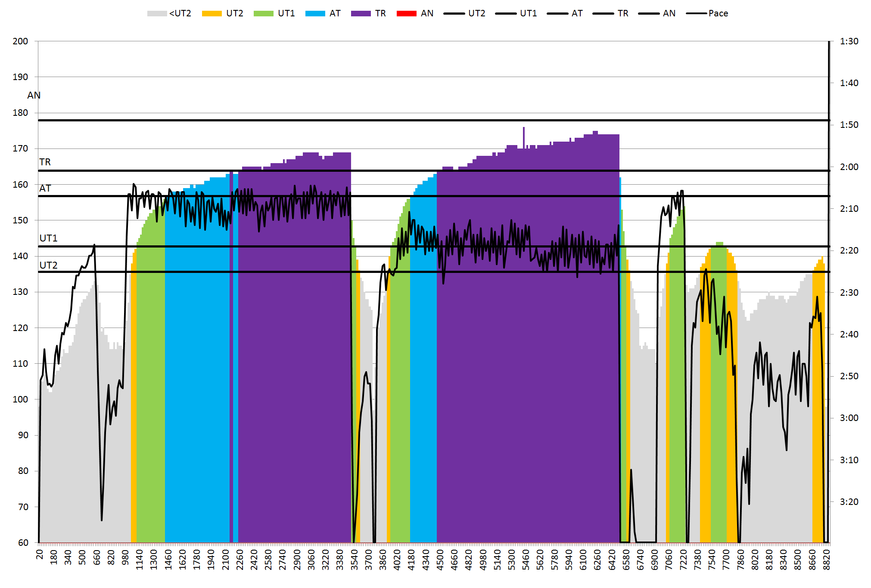Select the 60 value on the left axis

(x=23, y=543)
